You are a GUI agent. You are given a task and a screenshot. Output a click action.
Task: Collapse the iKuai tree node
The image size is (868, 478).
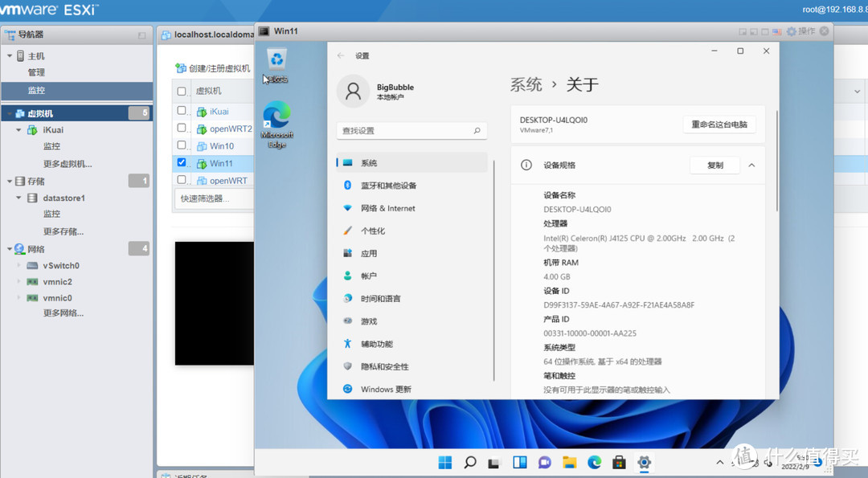click(18, 130)
